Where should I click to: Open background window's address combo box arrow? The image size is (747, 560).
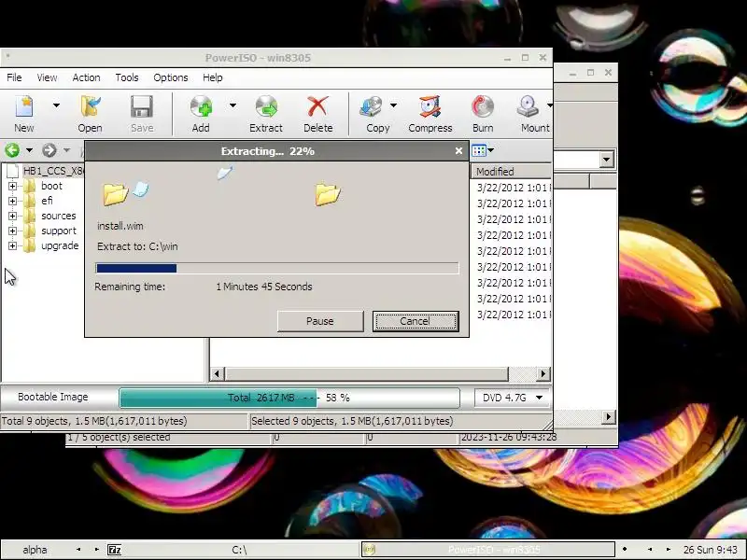(x=606, y=160)
